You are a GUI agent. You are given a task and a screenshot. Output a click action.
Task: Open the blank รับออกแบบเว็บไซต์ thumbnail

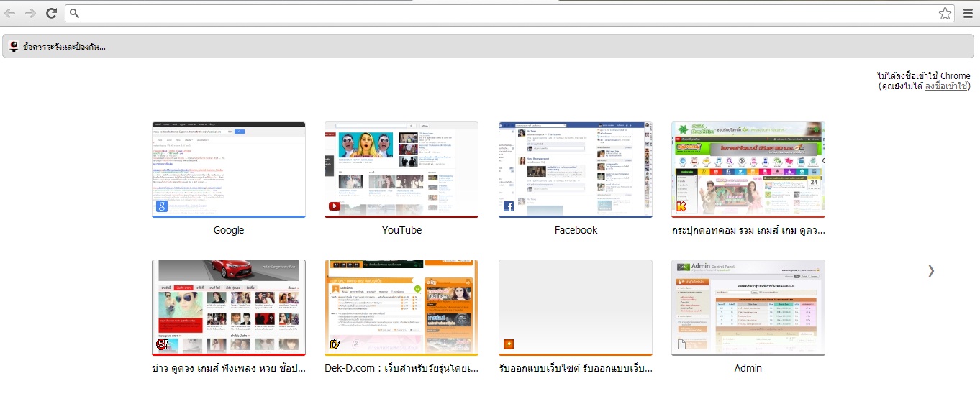(576, 308)
